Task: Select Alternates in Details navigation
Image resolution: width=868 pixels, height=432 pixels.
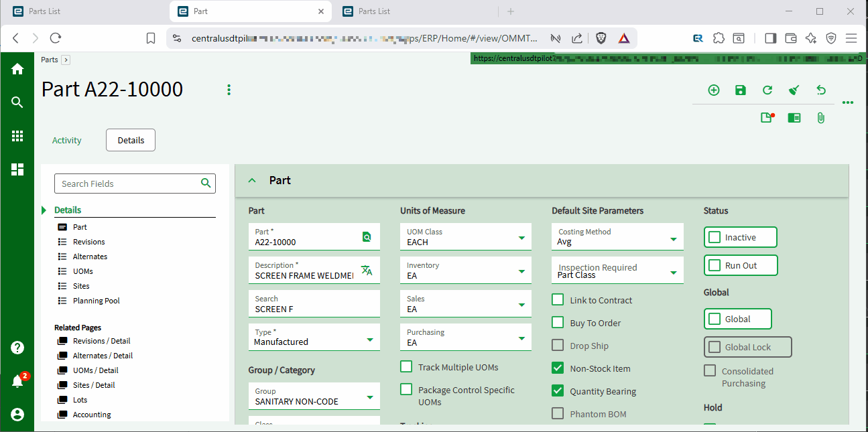Action: tap(90, 257)
